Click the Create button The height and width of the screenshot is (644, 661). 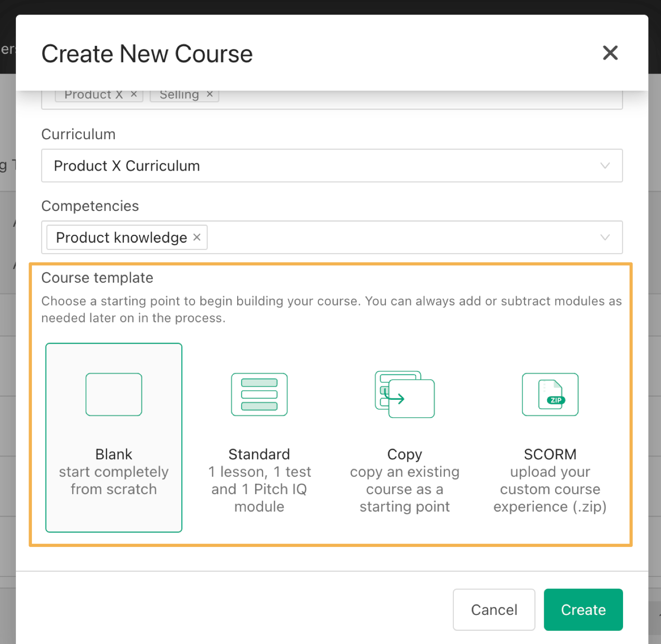(x=583, y=609)
